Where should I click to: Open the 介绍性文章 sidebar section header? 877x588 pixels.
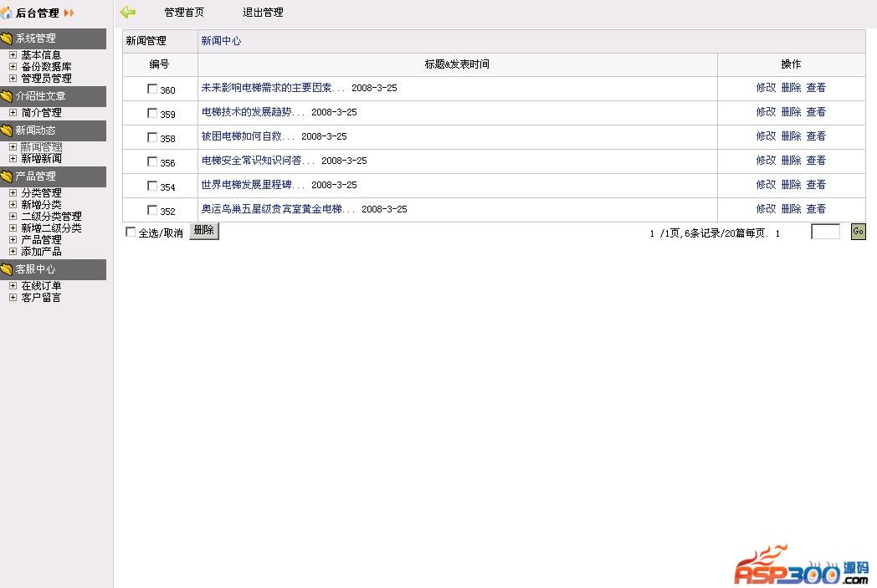[53, 96]
